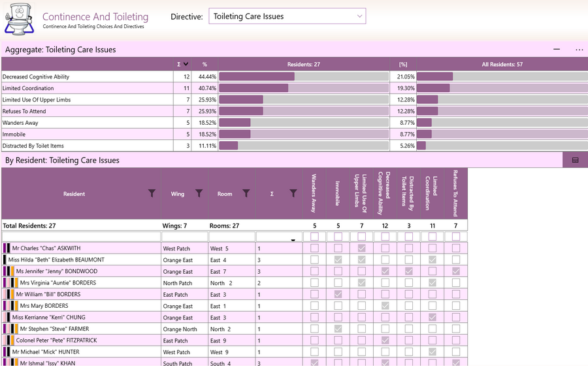This screenshot has height=366, width=588.
Task: Sort by Immobile column header
Action: click(338, 193)
